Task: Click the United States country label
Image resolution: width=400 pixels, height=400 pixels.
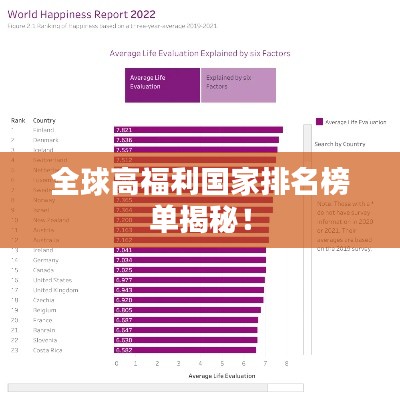Action: (x=52, y=280)
